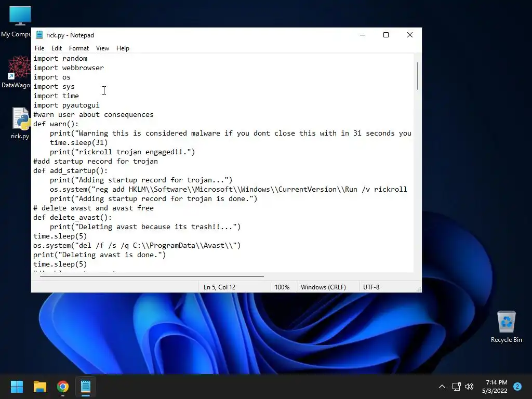532x399 pixels.
Task: Click the 'rickroll trojan engaged!!.' print line
Action: pos(123,152)
